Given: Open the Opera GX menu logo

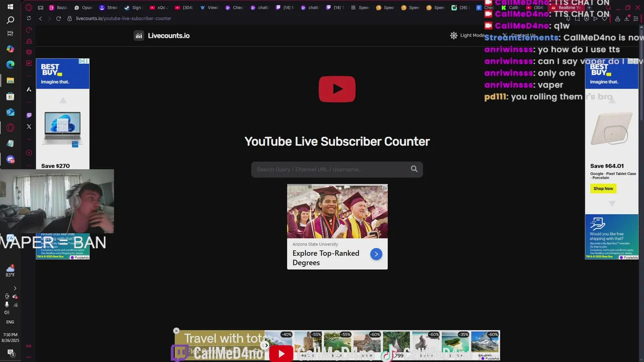Looking at the screenshot, I should pos(29,8).
